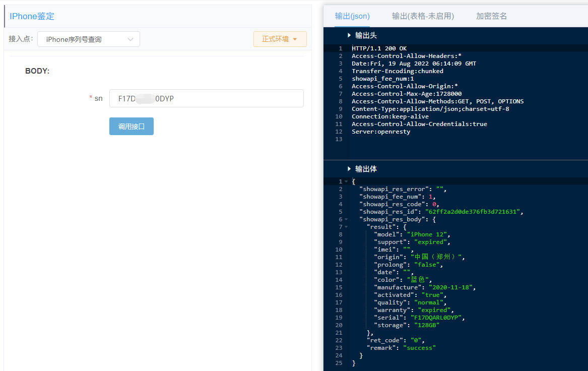This screenshot has height=371, width=588.
Task: Click the "showapi_res_error" JSON line
Action: pos(403,189)
